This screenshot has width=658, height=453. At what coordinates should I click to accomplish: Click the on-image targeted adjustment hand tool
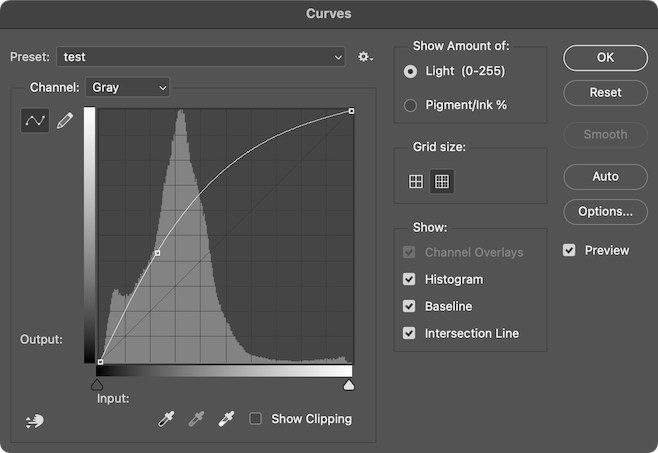(35, 421)
